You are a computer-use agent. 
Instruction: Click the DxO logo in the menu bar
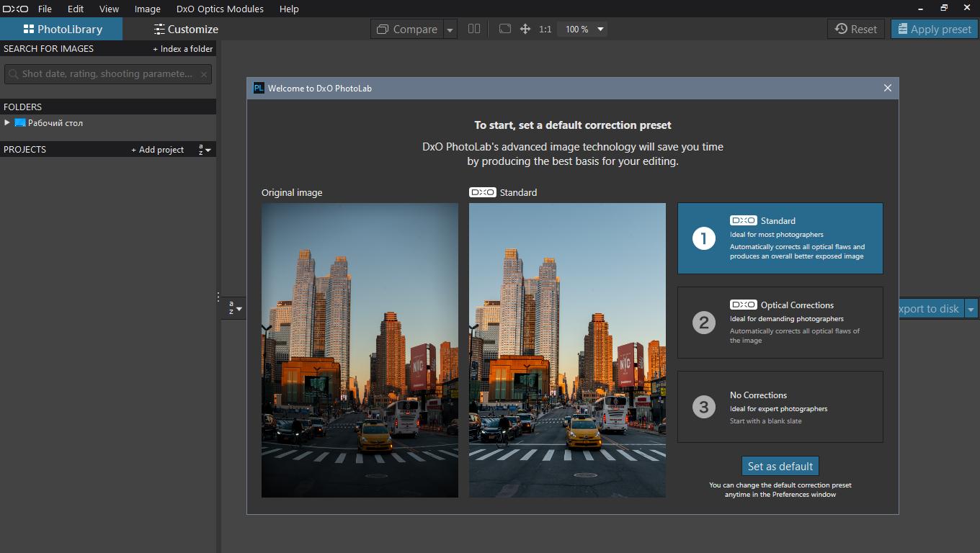click(15, 9)
